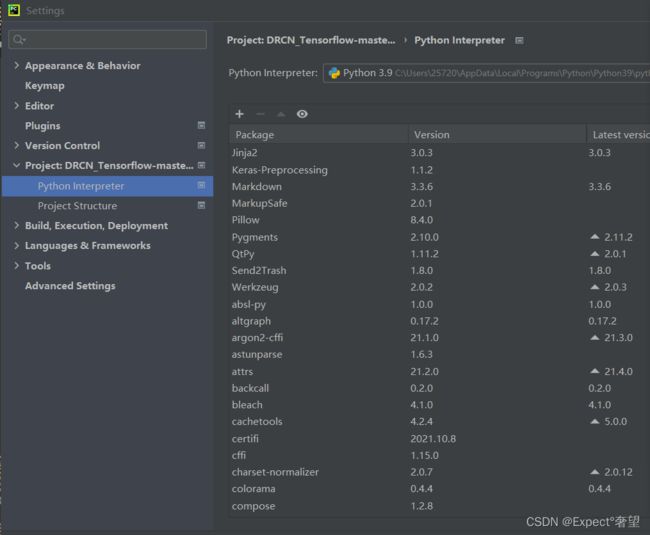Click the settings search input field
This screenshot has height=535, width=650.
107,39
